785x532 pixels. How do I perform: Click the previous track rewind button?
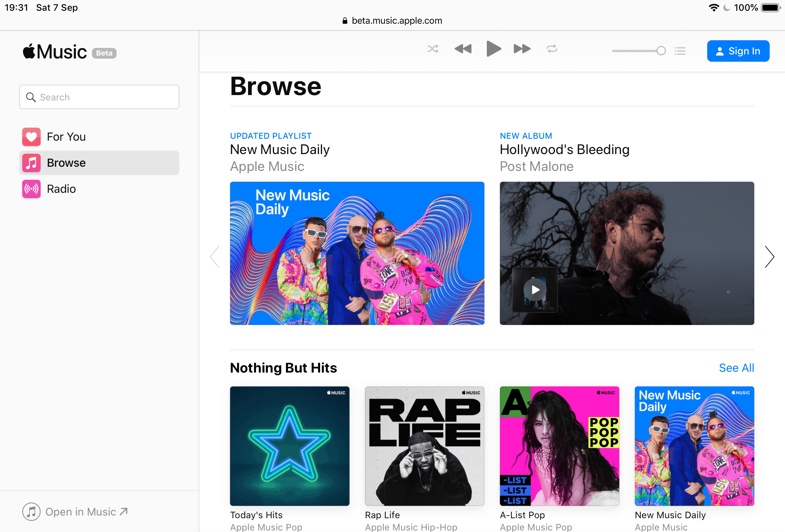[x=463, y=49]
